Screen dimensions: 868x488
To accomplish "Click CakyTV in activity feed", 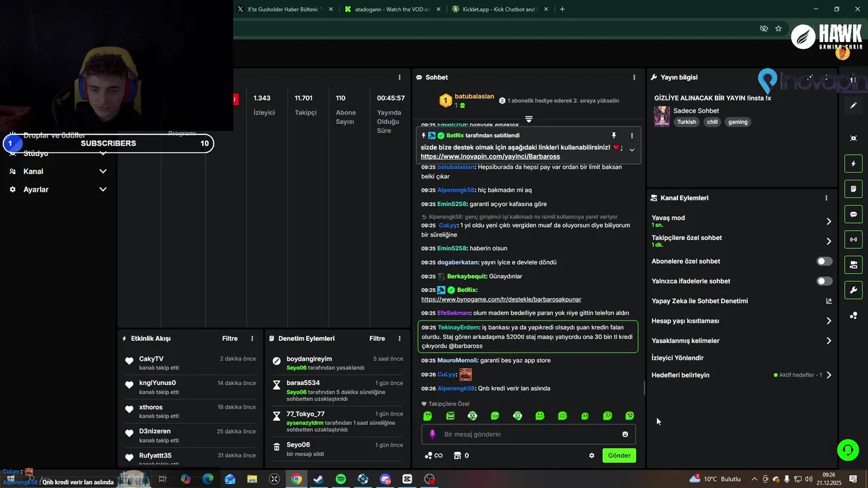I will [151, 359].
